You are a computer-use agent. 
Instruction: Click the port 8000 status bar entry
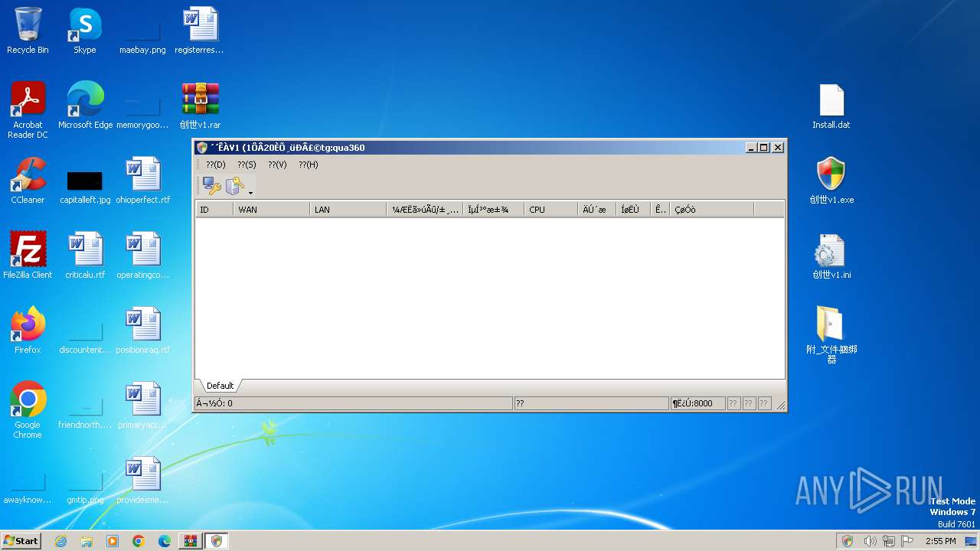pos(697,403)
